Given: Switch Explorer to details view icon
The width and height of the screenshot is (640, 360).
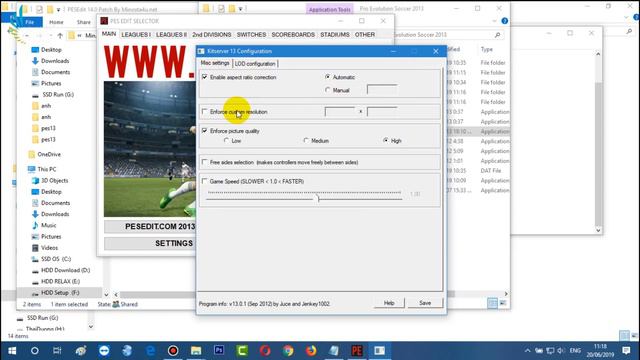Looking at the screenshot, I should click(x=492, y=303).
